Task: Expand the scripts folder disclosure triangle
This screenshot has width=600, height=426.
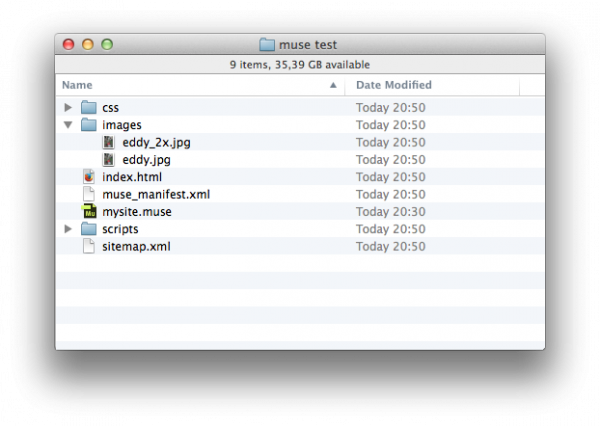Action: click(68, 229)
